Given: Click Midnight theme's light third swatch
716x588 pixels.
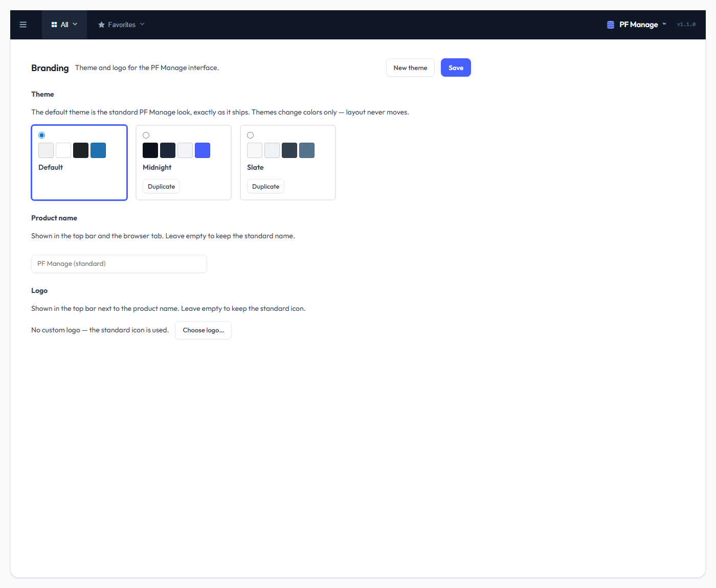Looking at the screenshot, I should pos(185,150).
